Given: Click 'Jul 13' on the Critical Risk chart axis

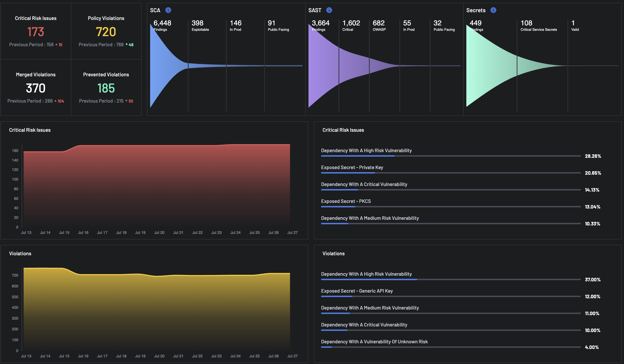Looking at the screenshot, I should (x=26, y=232).
